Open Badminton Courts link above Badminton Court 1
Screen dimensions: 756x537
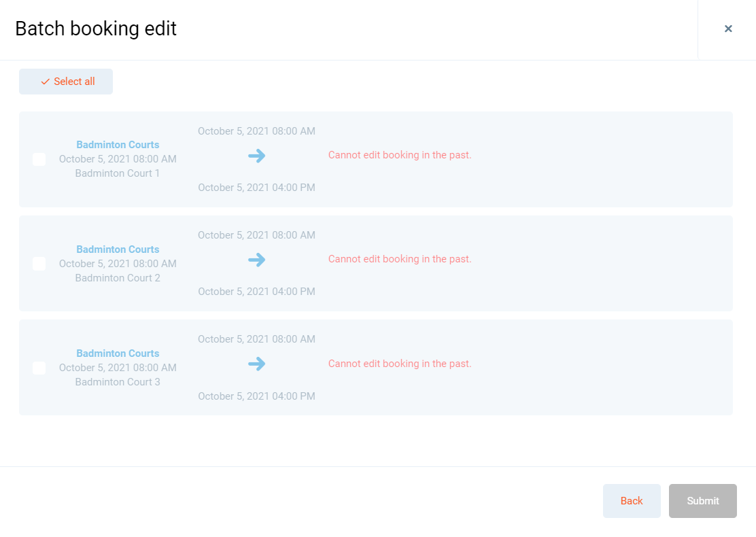pyautogui.click(x=118, y=145)
